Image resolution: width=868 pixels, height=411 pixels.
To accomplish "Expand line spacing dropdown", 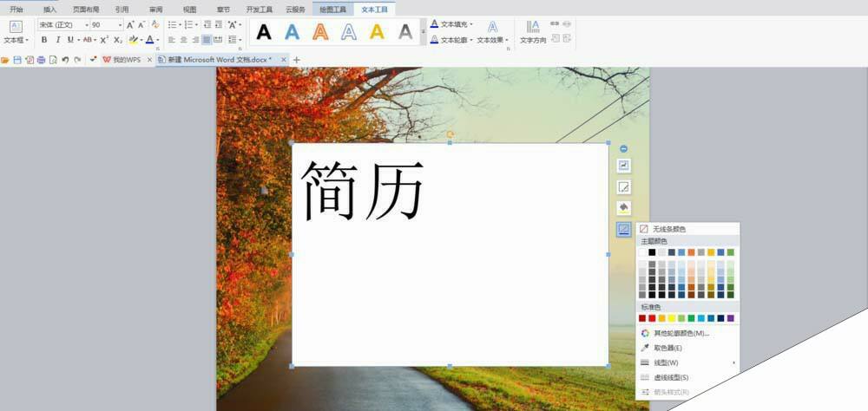I will coord(240,40).
